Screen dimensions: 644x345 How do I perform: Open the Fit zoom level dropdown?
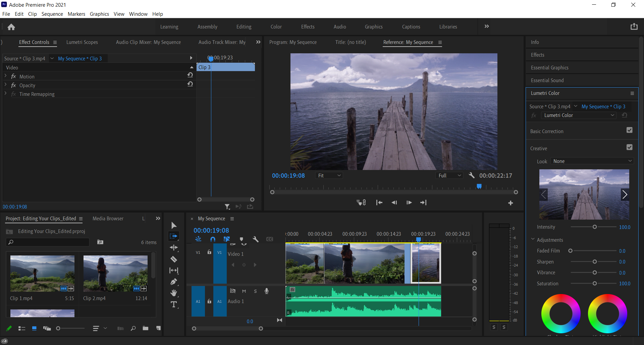coord(329,176)
